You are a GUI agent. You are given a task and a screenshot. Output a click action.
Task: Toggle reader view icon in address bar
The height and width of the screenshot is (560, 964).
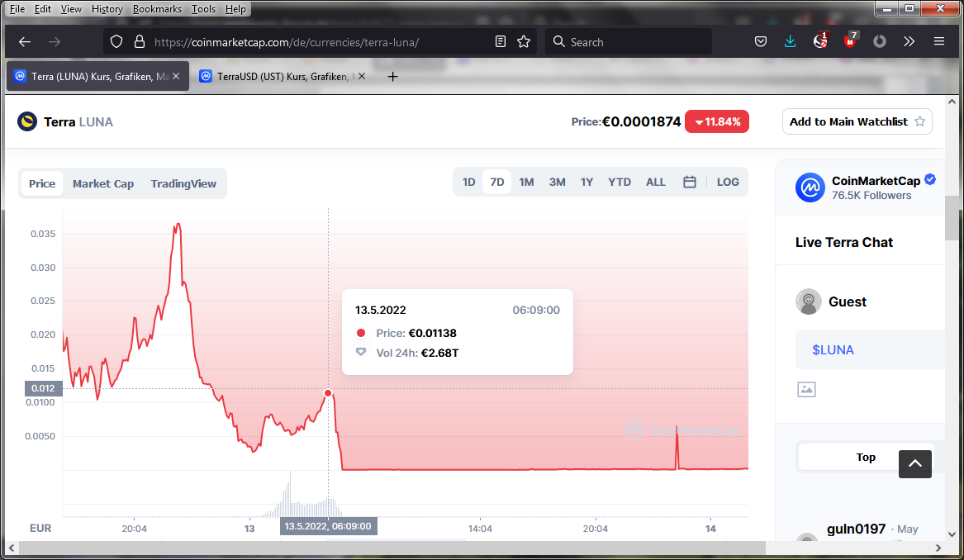pos(501,42)
